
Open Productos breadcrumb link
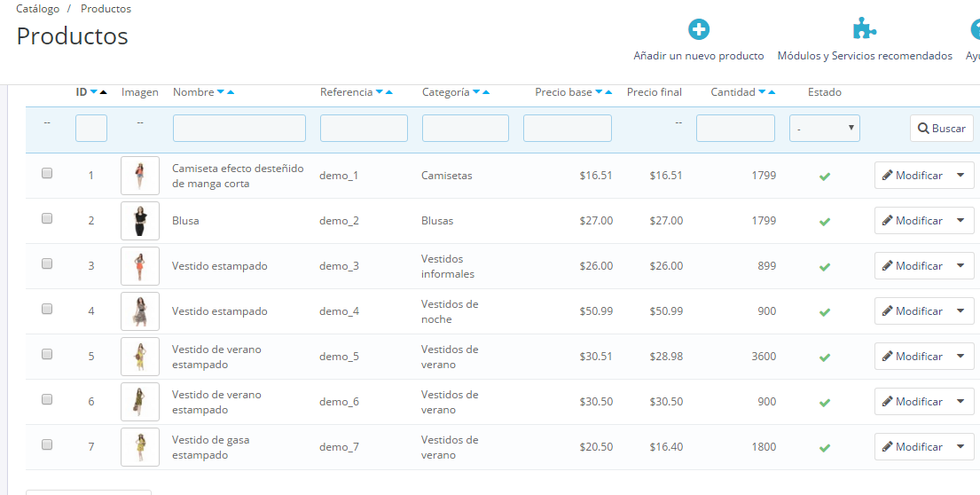pyautogui.click(x=106, y=9)
